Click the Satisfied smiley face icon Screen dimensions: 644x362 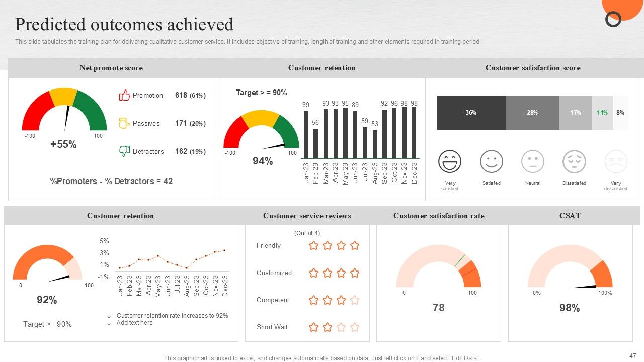pos(491,162)
